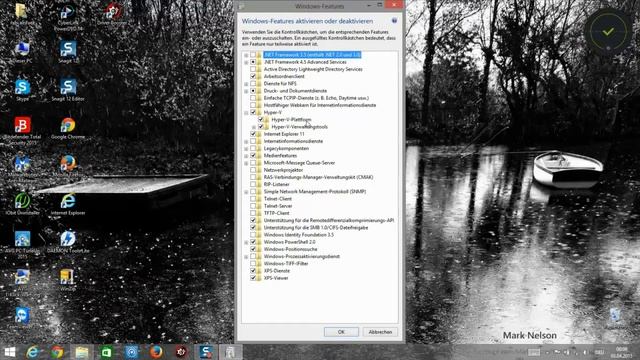Open the touch keyboard icon in taskbar
Image resolution: width=640 pixels, height=360 pixels.
click(x=533, y=352)
